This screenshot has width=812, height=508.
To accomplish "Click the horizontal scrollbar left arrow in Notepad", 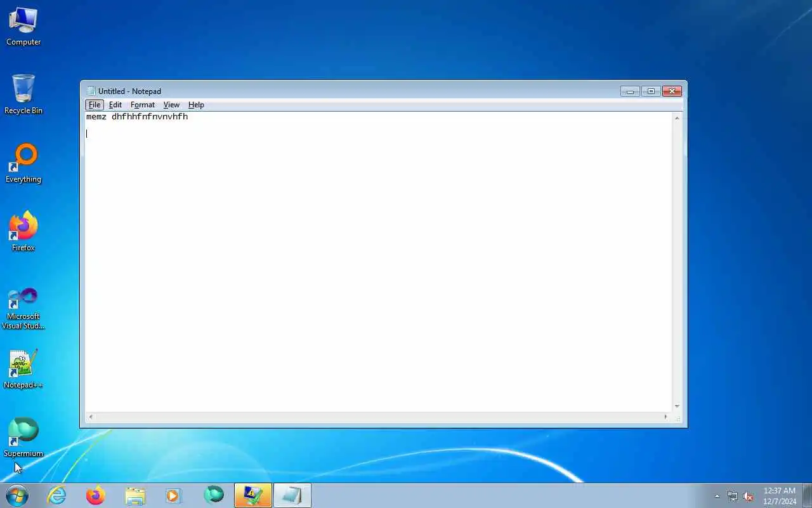I will point(91,417).
